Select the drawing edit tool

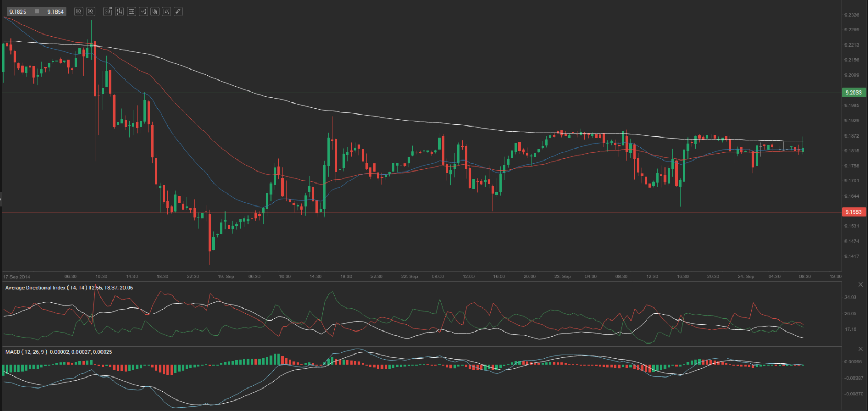166,12
